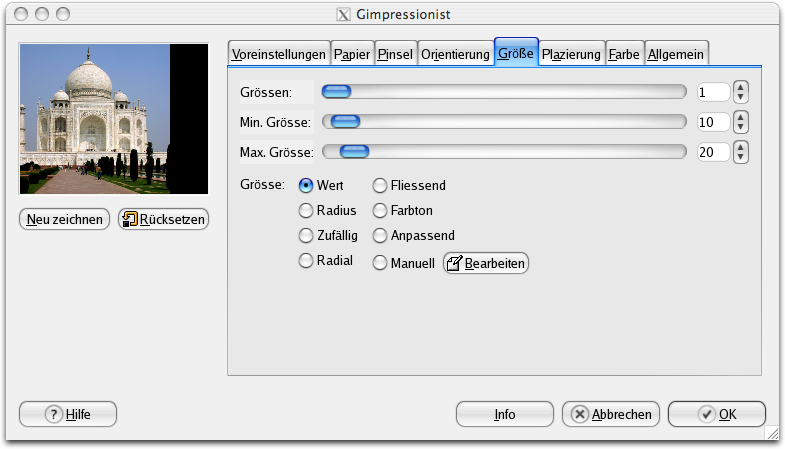This screenshot has width=785, height=449.
Task: Open Hilfe help button
Action: pyautogui.click(x=68, y=414)
